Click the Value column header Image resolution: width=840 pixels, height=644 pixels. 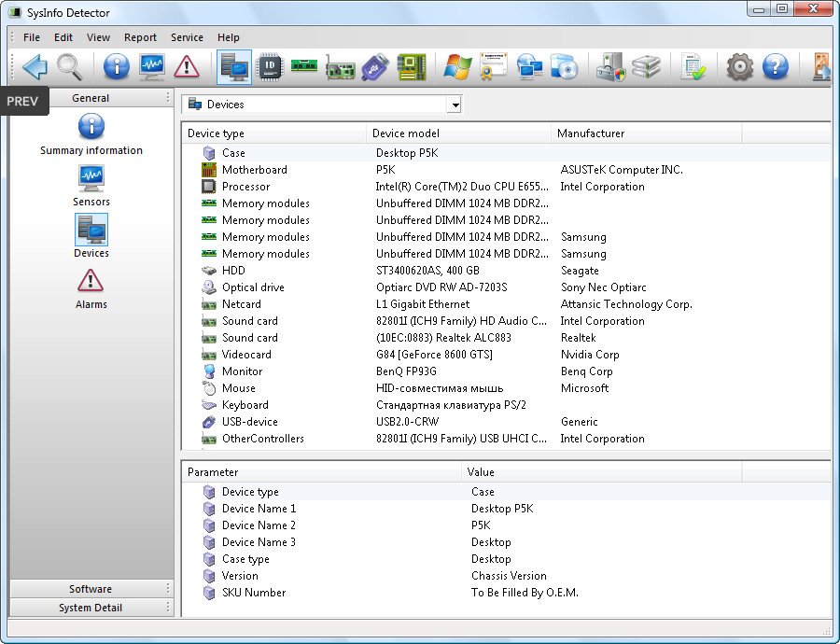602,472
